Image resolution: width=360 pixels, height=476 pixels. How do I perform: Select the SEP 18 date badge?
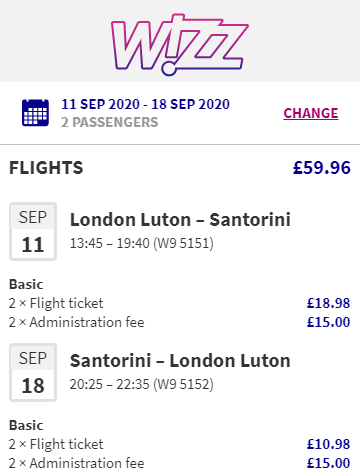pos(33,372)
